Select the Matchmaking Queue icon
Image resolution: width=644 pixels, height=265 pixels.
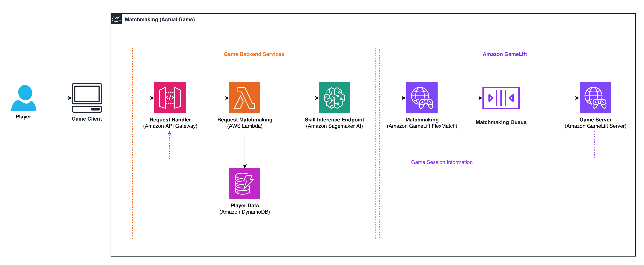[501, 98]
